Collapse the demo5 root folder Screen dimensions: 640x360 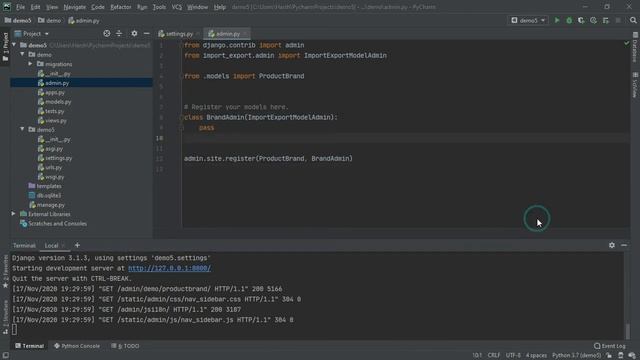pyautogui.click(x=14, y=45)
